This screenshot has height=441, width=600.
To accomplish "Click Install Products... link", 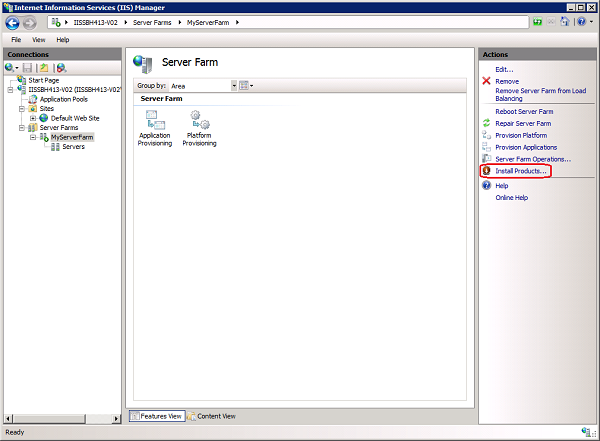I will click(x=521, y=171).
